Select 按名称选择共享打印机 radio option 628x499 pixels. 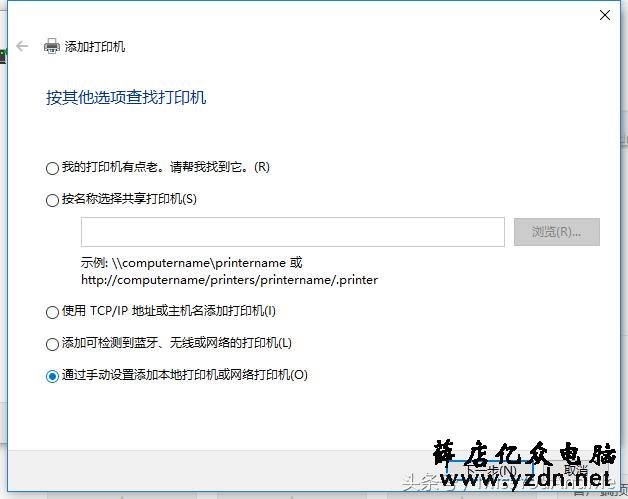coord(52,200)
